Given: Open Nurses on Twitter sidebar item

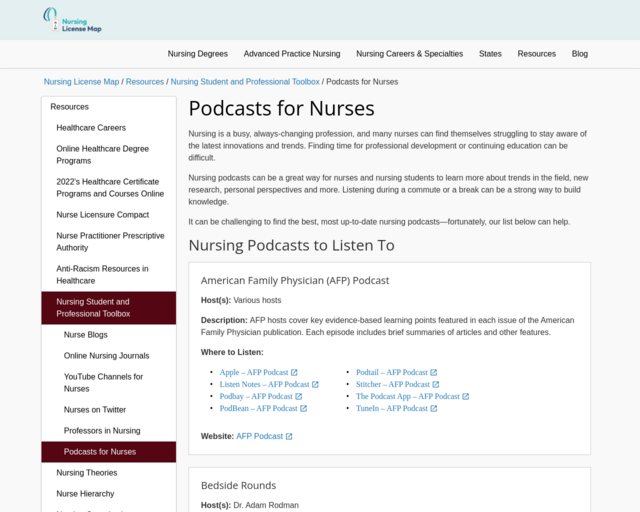Looking at the screenshot, I should [x=109, y=410].
